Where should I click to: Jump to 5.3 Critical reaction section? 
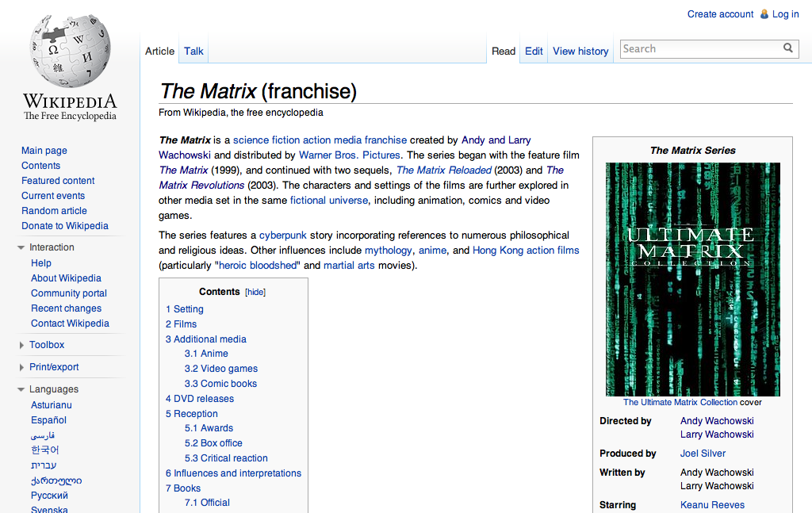(x=226, y=458)
